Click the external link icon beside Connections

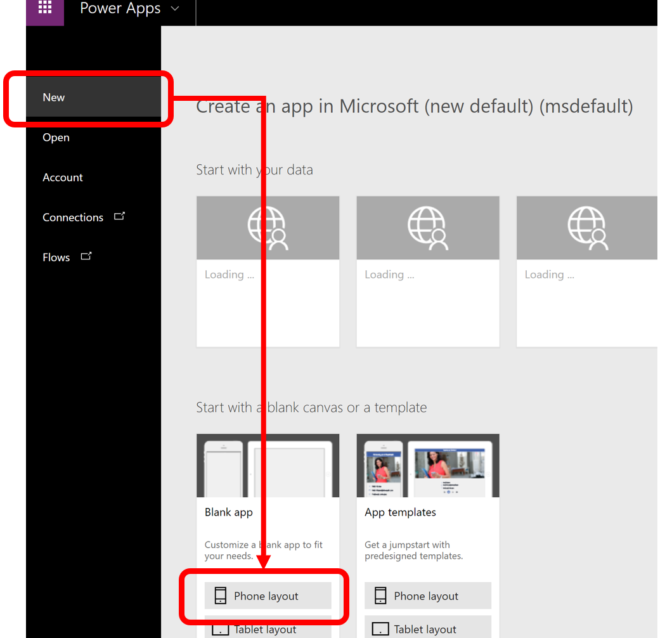click(x=120, y=216)
